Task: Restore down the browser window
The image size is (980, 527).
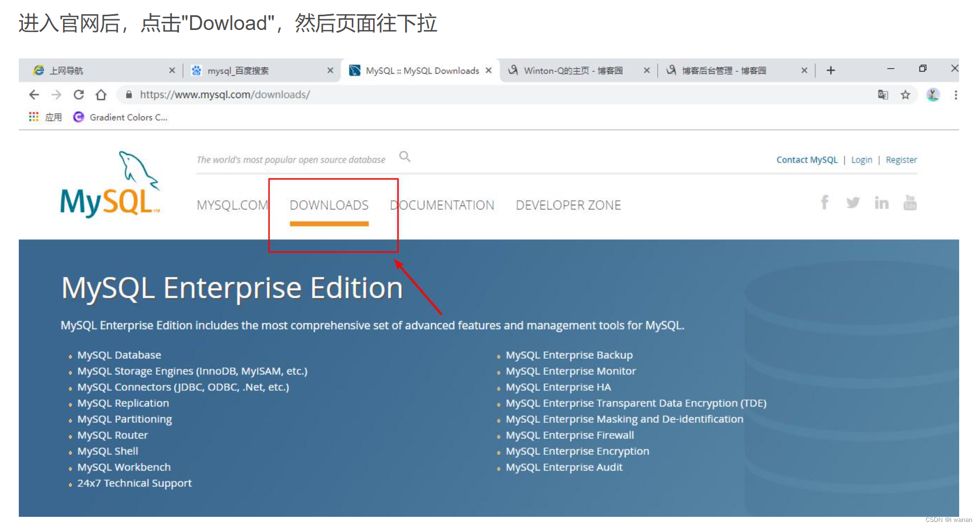Action: pyautogui.click(x=923, y=69)
